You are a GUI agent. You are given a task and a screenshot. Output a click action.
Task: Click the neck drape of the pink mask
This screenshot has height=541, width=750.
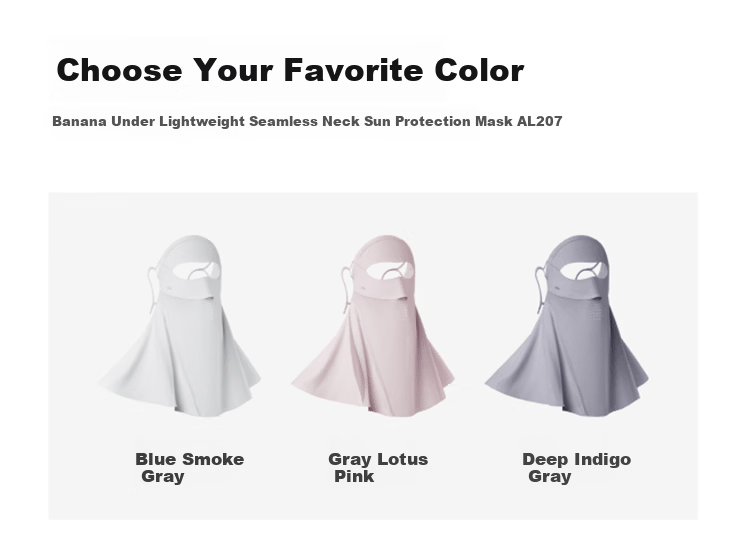373,364
